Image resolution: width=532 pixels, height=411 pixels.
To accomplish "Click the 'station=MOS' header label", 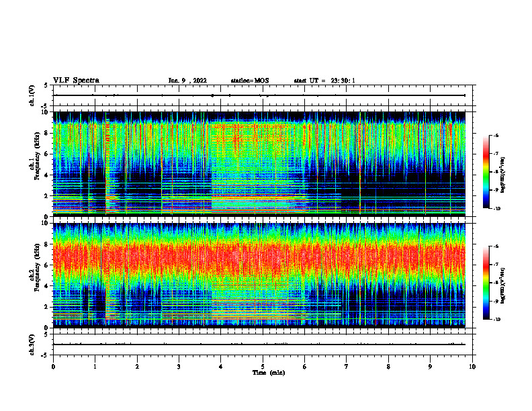I will click(250, 81).
